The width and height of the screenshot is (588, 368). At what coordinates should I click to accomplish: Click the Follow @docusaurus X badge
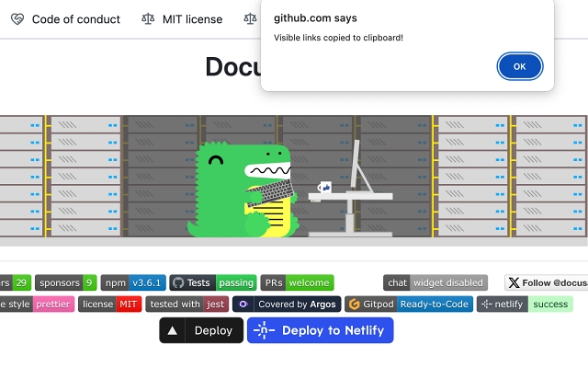tap(547, 282)
